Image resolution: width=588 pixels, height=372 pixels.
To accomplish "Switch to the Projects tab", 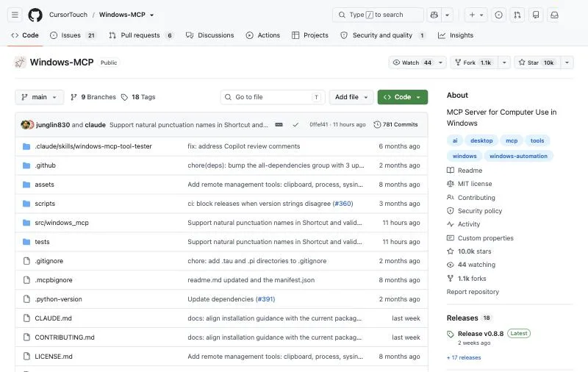I will pos(310,35).
